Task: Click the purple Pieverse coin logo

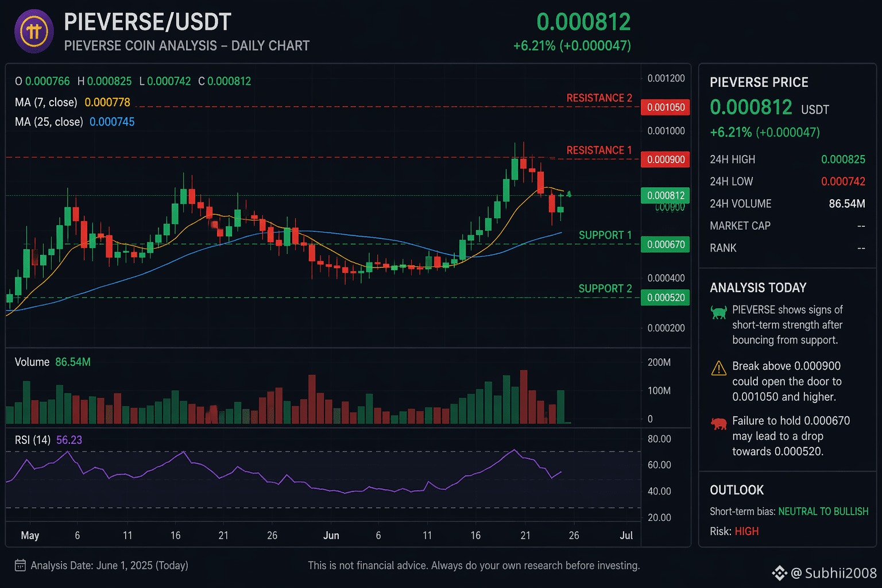Action: (x=34, y=32)
